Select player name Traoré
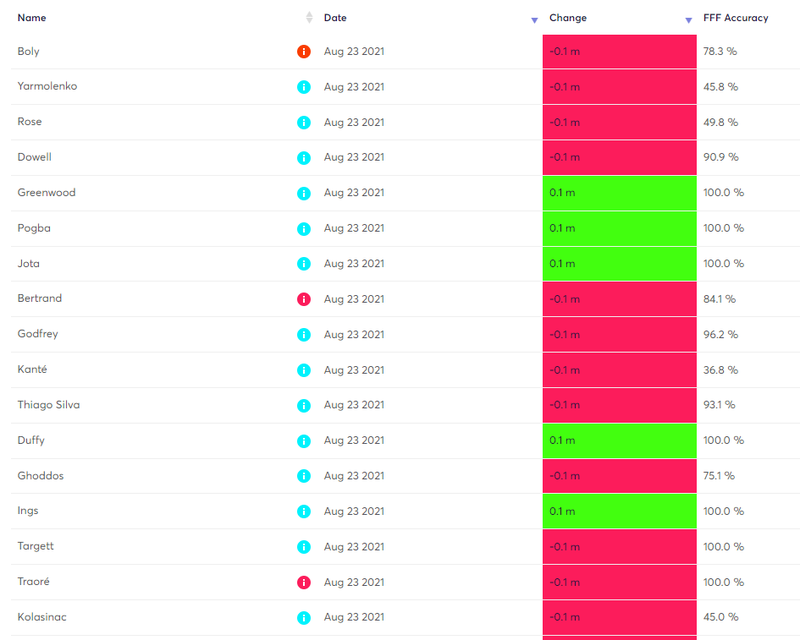The width and height of the screenshot is (800, 640). (34, 581)
